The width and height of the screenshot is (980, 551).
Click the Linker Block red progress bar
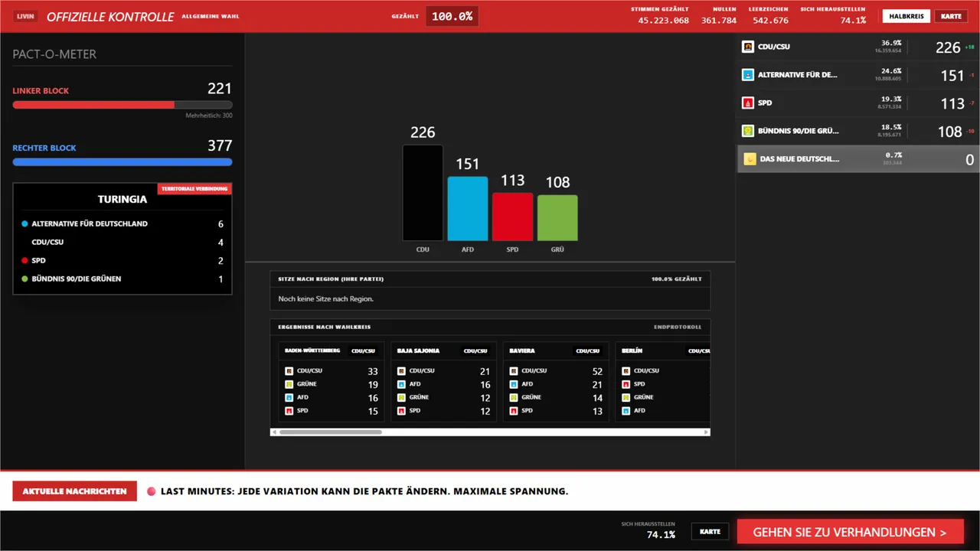click(x=122, y=105)
